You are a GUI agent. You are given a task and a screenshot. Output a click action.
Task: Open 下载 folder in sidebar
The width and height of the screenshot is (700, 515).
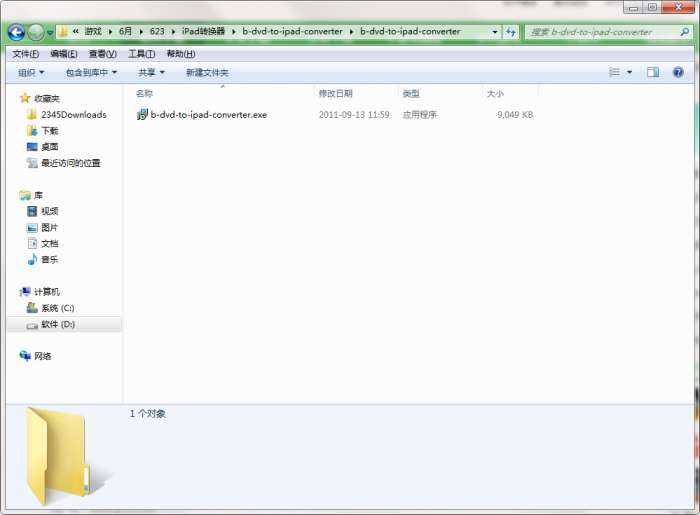(50, 131)
